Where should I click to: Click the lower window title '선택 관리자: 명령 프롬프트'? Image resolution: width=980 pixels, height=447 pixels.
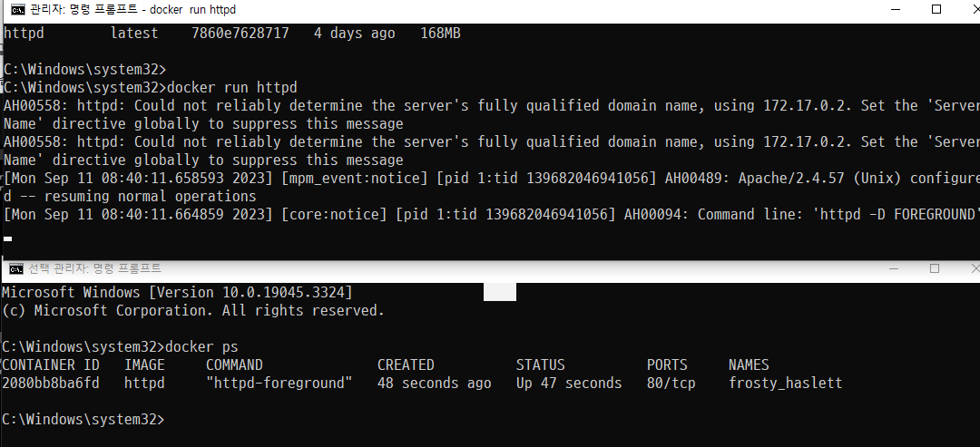(94, 269)
